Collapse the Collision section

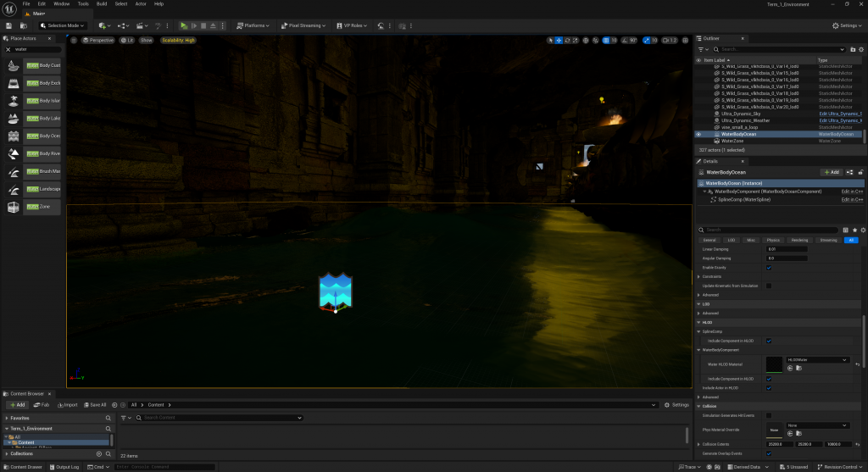(698, 406)
